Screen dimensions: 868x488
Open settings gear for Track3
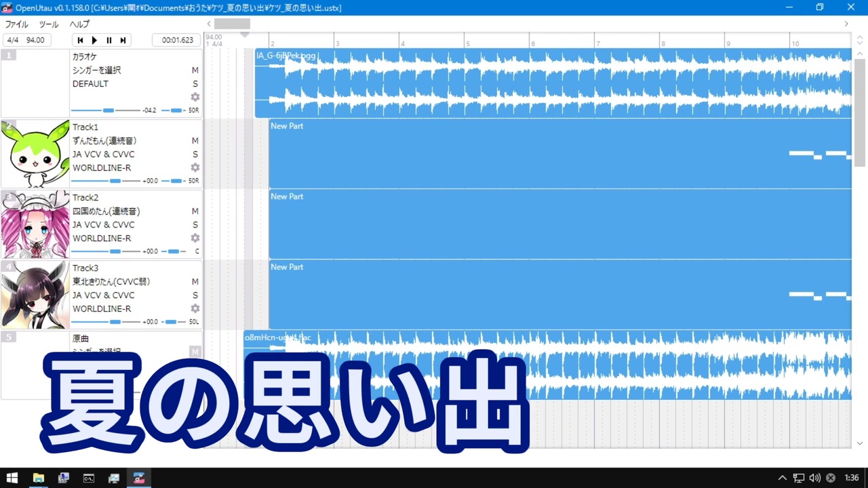tap(195, 308)
